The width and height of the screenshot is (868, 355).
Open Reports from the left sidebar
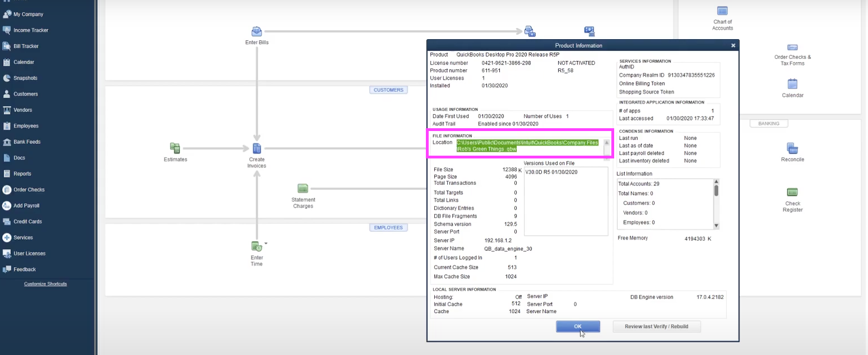[22, 174]
